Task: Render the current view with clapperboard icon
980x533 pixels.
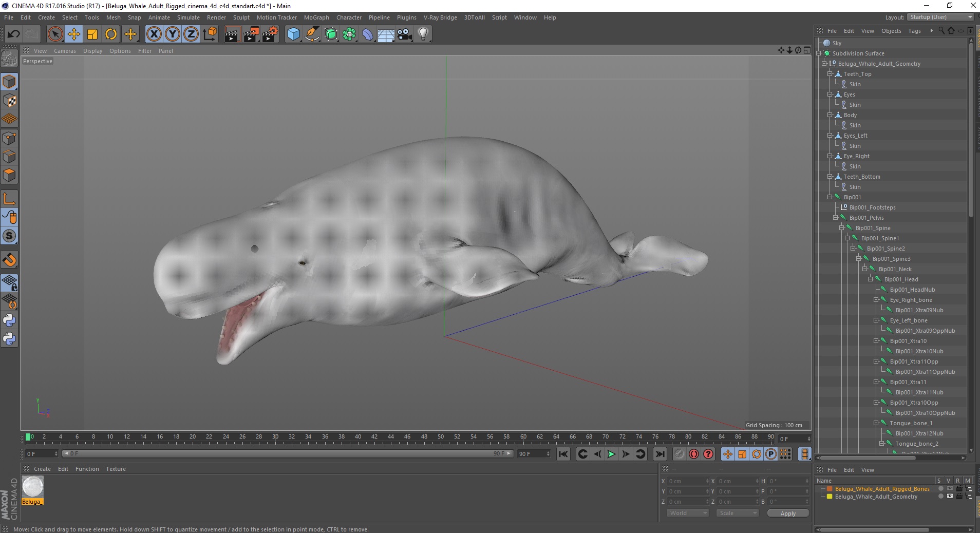Action: [232, 34]
